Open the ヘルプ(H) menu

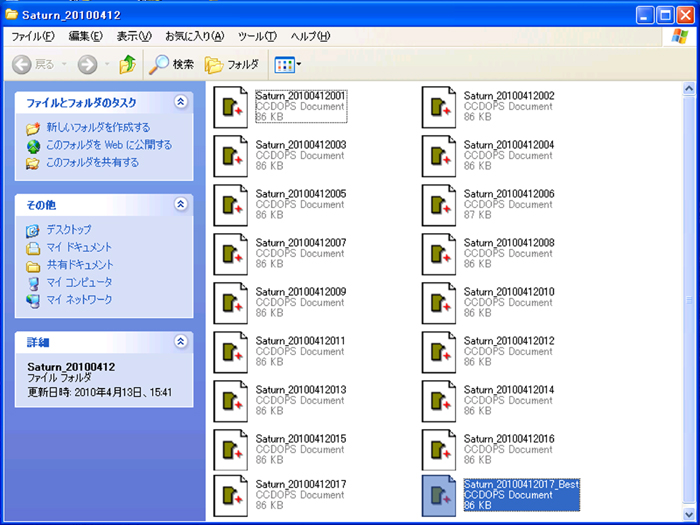(310, 36)
